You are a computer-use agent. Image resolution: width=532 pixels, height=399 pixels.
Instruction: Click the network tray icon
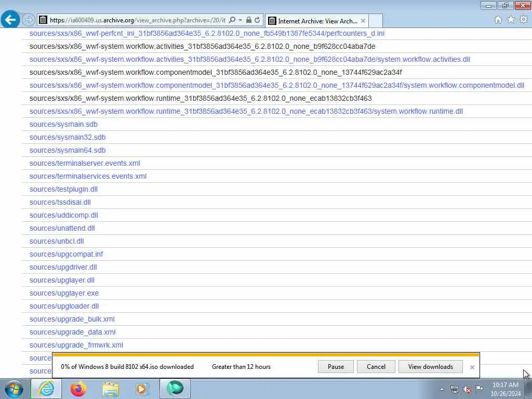pyautogui.click(x=454, y=390)
